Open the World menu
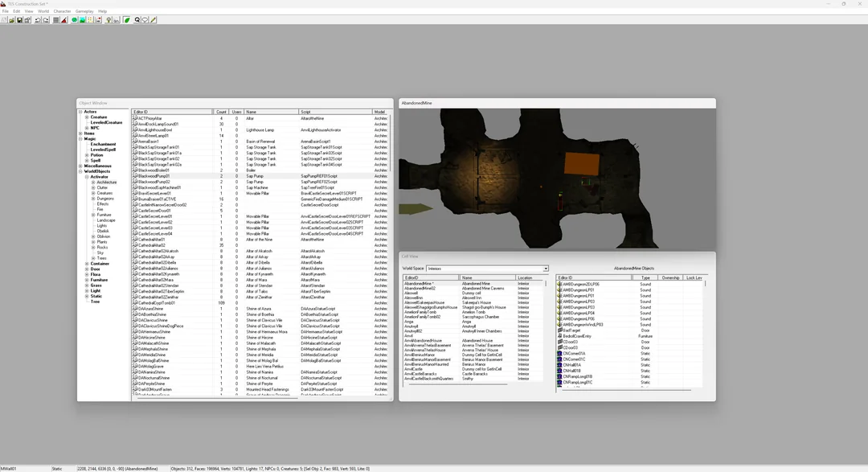868x472 pixels. click(x=43, y=11)
